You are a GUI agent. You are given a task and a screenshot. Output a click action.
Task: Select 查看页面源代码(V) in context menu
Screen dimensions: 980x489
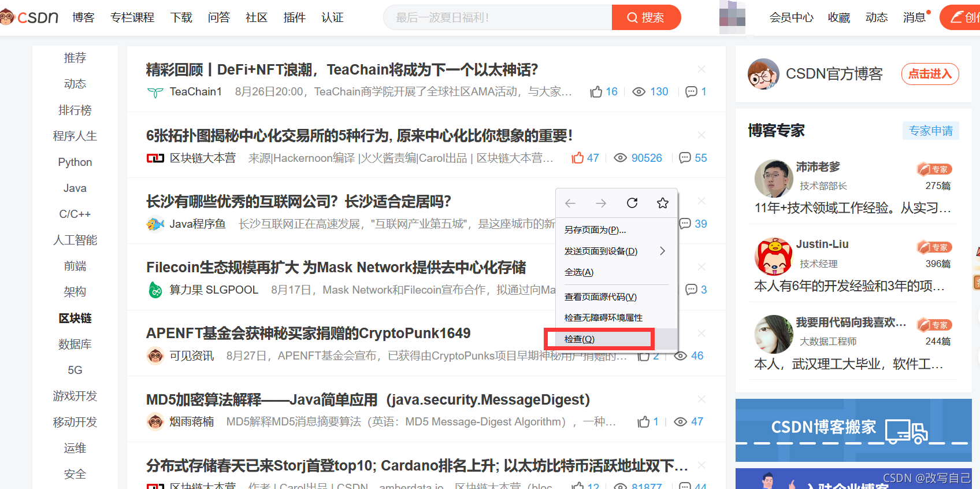coord(600,297)
